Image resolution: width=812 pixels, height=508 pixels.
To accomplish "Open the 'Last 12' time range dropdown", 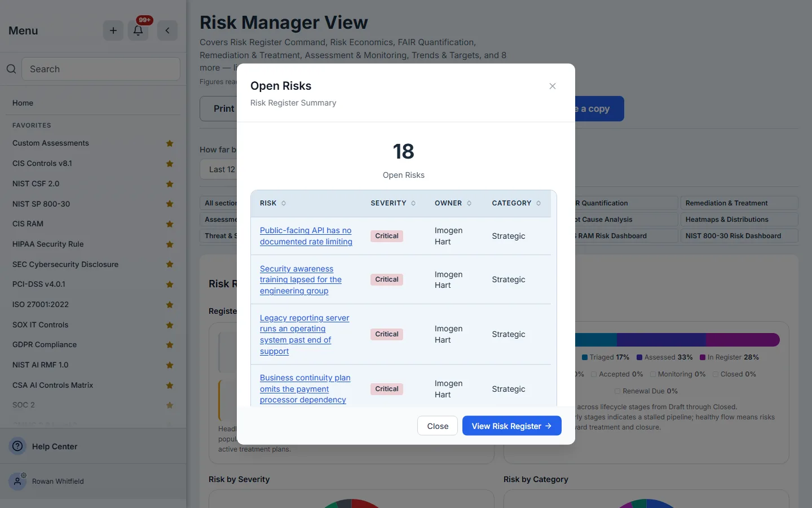I will tap(219, 169).
